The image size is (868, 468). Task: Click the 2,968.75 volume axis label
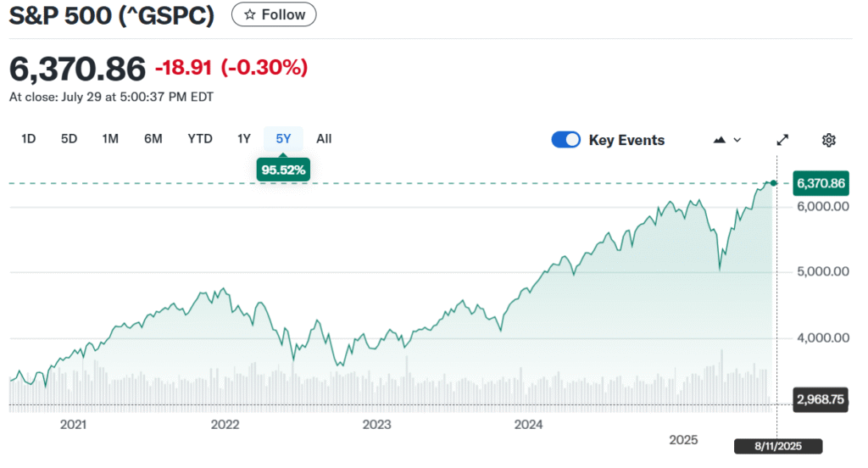click(x=821, y=400)
